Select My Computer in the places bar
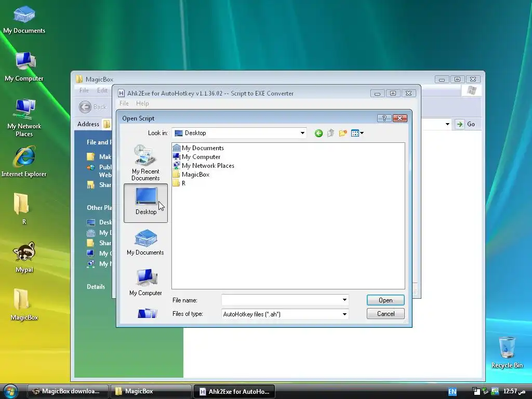 coord(145,282)
